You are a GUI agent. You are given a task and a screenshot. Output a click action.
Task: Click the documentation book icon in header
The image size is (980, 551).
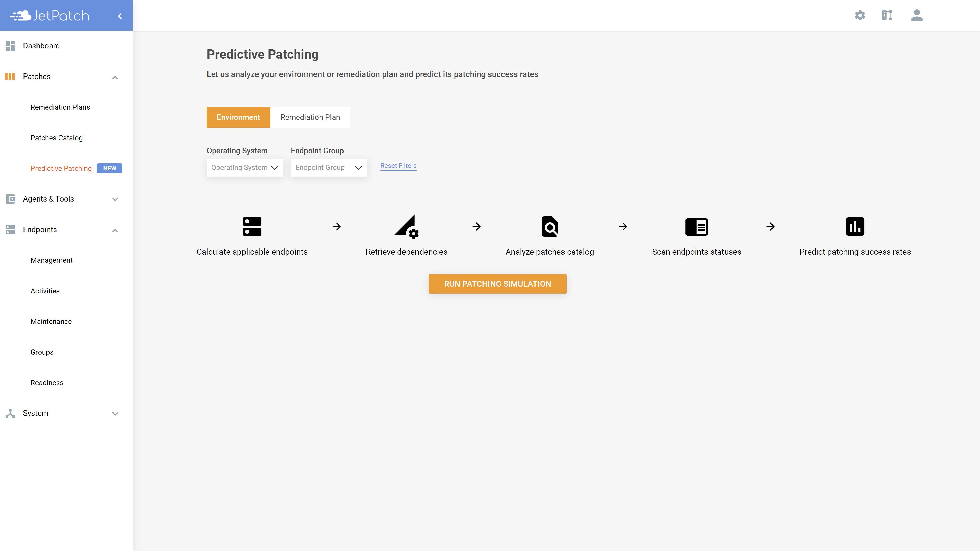(x=887, y=15)
